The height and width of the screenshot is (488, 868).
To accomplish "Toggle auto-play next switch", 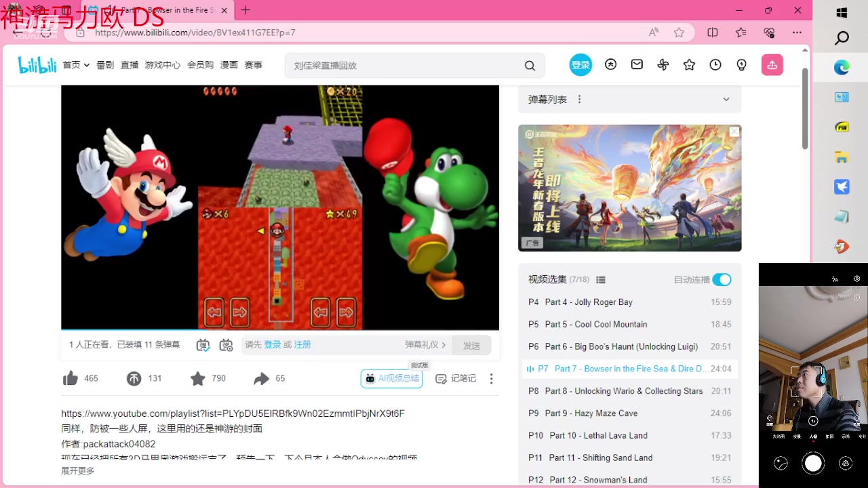I will click(x=722, y=280).
